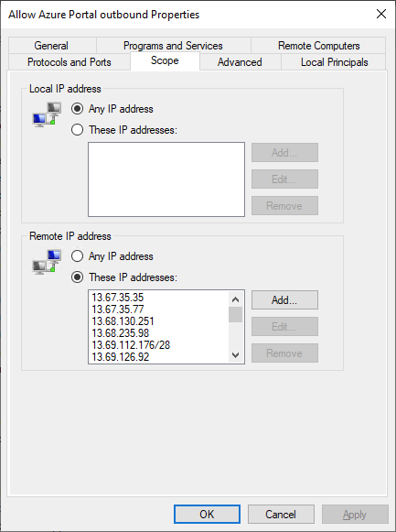Switch to the Programs and Services tab

click(173, 46)
